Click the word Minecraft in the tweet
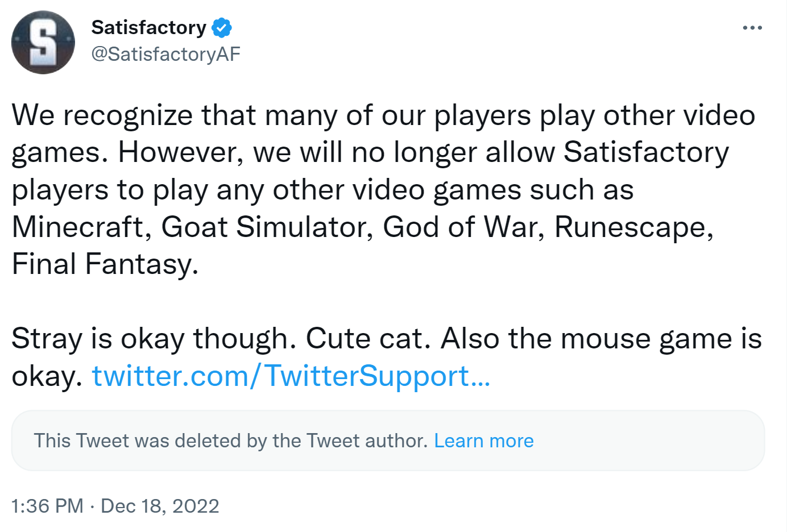The width and height of the screenshot is (787, 532). tap(78, 227)
